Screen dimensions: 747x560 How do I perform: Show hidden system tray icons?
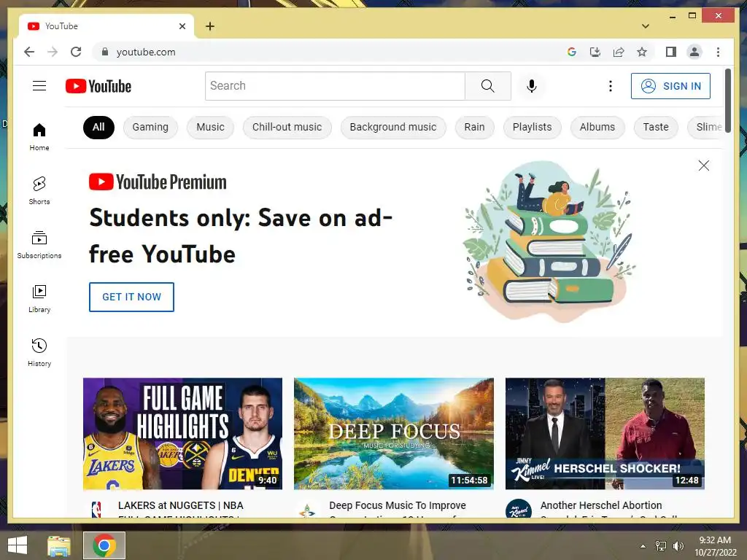(643, 546)
